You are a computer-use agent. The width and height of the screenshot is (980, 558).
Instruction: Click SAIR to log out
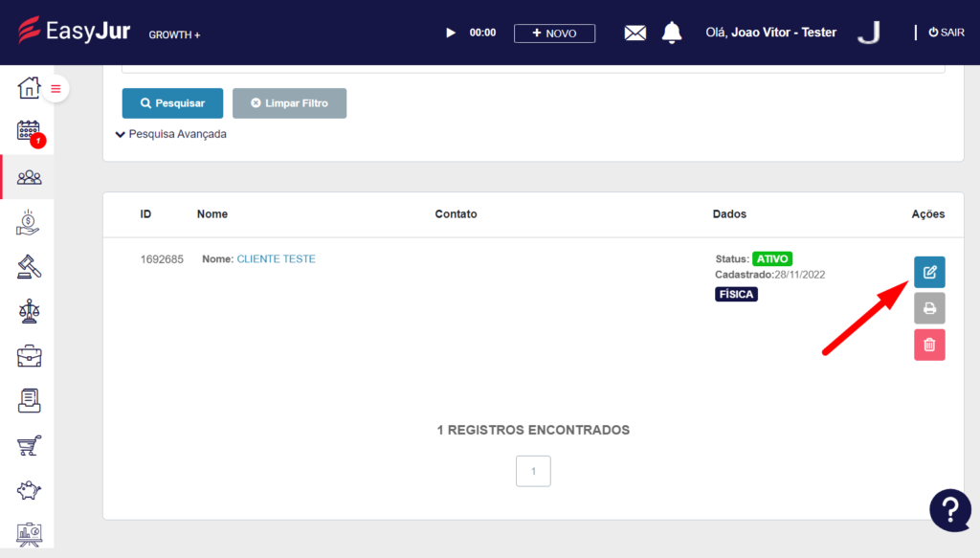tap(947, 33)
